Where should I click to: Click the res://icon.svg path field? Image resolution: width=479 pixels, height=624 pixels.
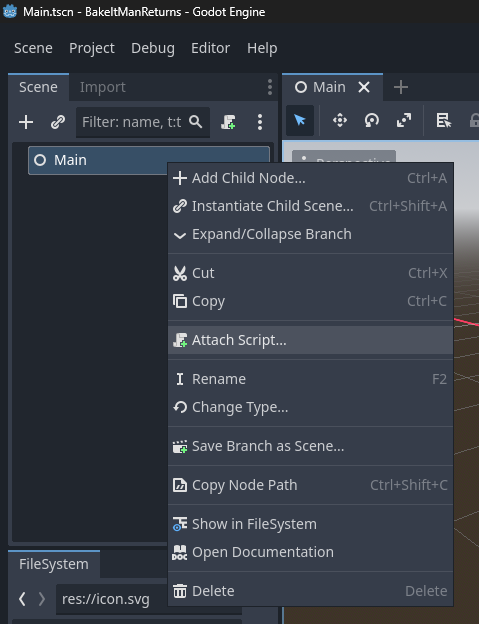(111, 599)
